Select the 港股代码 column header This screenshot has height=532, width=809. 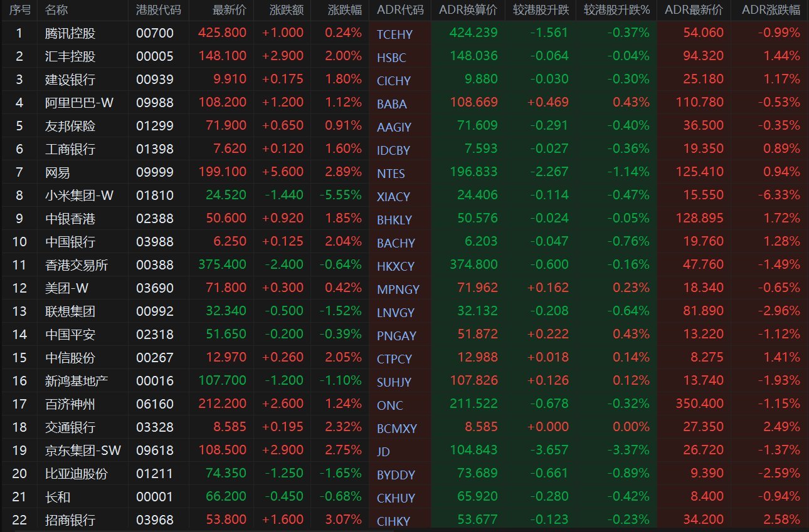click(x=159, y=10)
